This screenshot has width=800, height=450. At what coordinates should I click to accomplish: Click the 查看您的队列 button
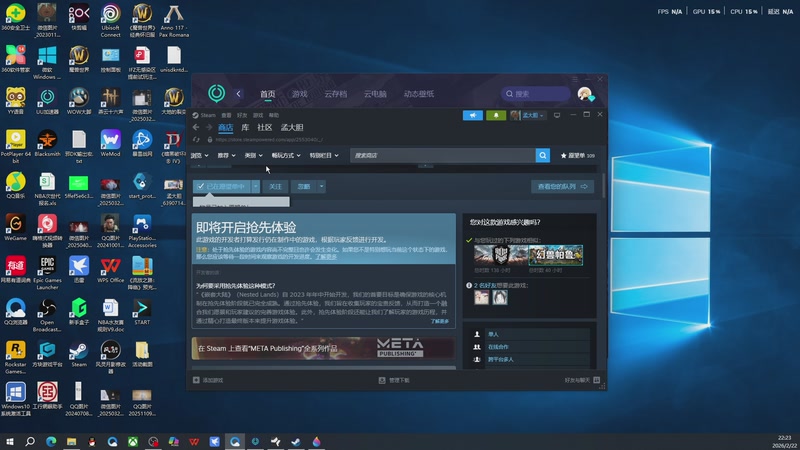[x=562, y=186]
